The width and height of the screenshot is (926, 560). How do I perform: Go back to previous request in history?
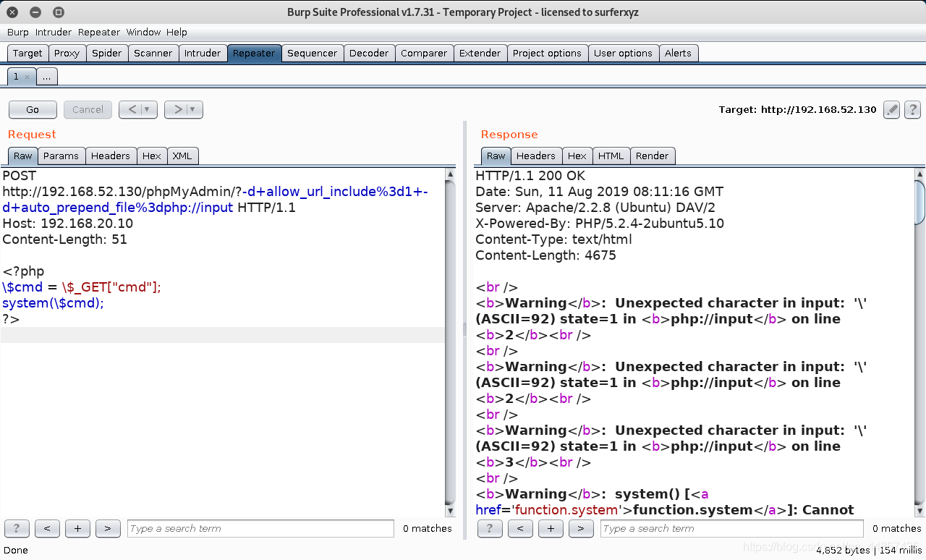click(x=132, y=110)
